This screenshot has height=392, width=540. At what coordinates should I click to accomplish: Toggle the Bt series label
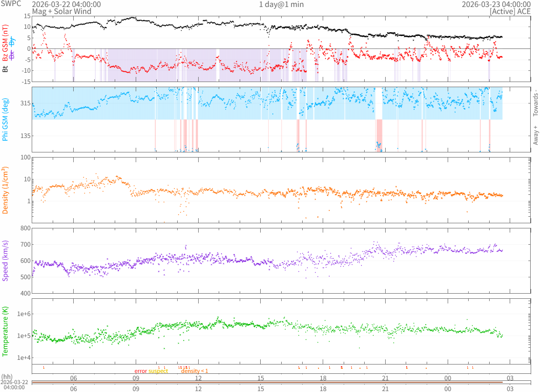click(x=6, y=69)
